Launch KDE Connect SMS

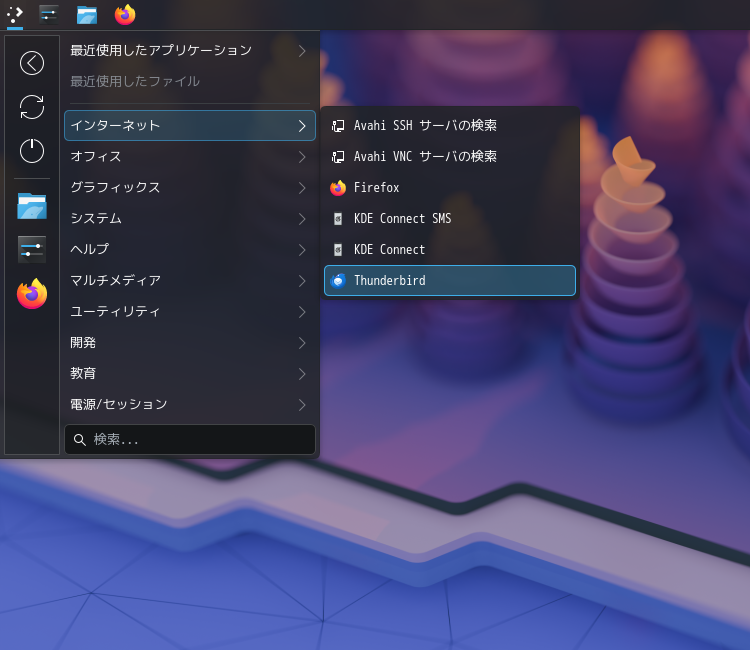450,219
